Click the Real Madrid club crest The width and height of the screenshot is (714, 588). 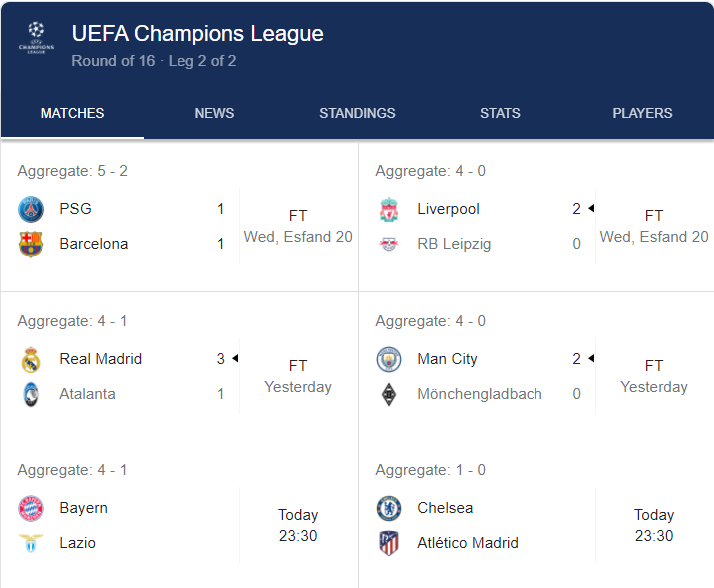click(x=31, y=359)
